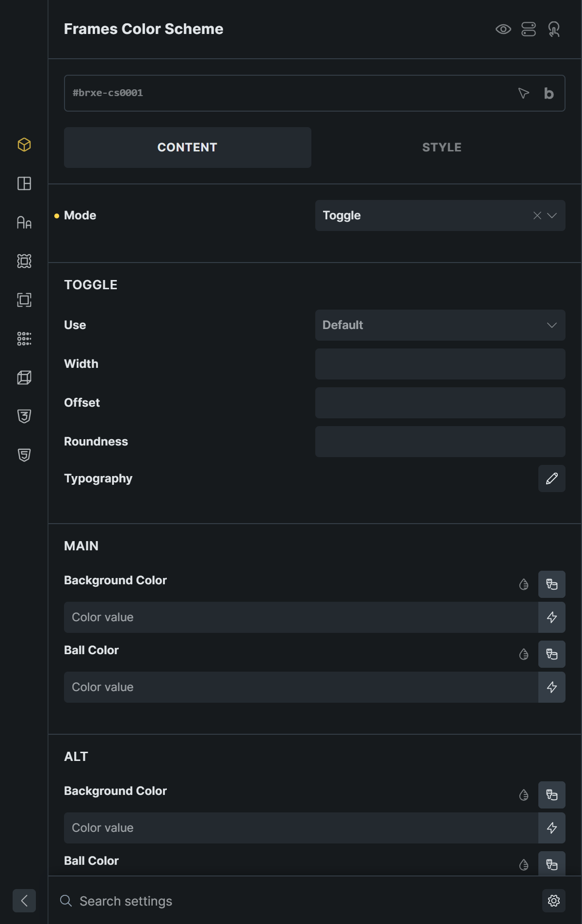Click the droplet icon for MAIN Ball Color
Screen dimensions: 582x924
[x=524, y=654]
